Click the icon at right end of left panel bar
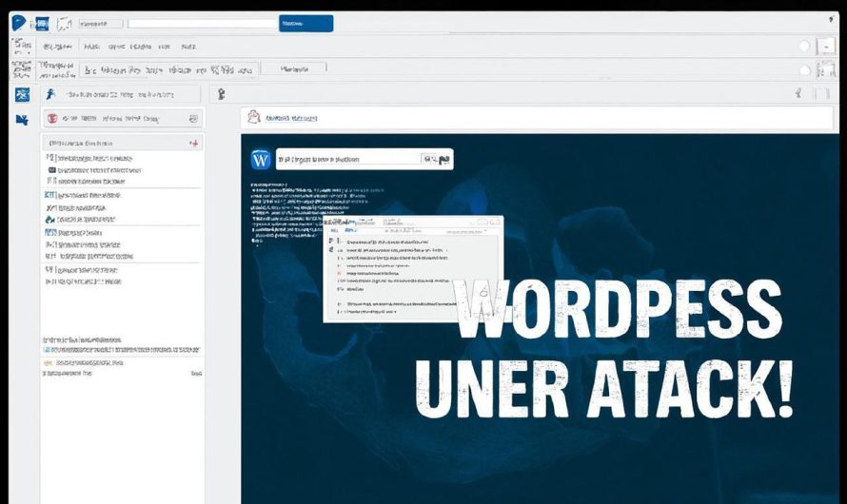Screen dimensions: 847x504 click(193, 119)
